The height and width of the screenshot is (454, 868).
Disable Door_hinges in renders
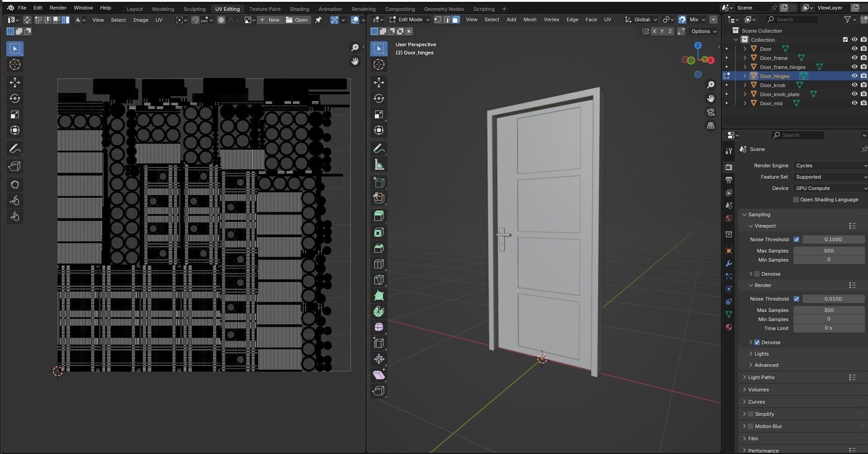[864, 76]
